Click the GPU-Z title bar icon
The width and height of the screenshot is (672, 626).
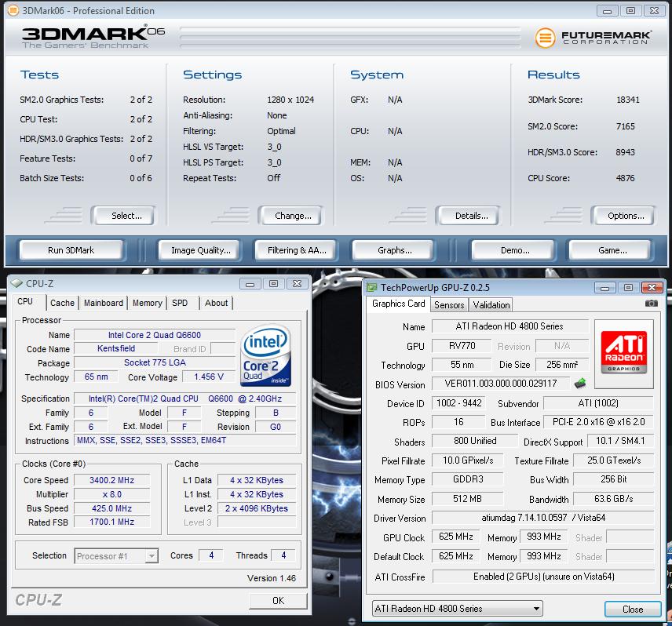[373, 288]
